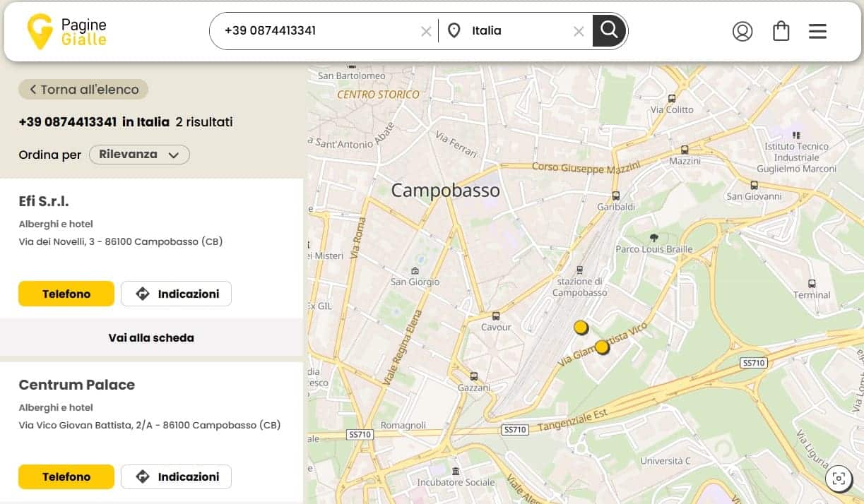Click the Garibaldi bus stop icon on map
The height and width of the screenshot is (504, 864).
(x=616, y=196)
